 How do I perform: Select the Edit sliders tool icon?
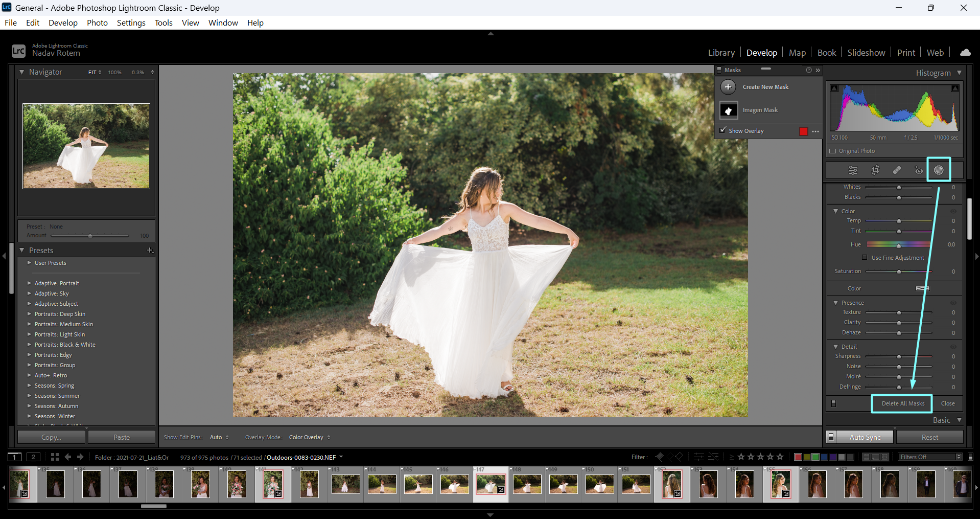(x=853, y=170)
